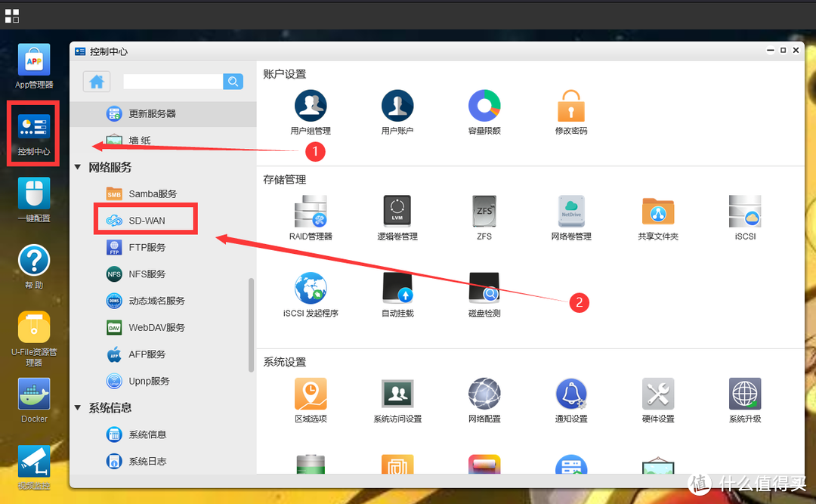Open FTP服务 from the sidebar

[146, 247]
